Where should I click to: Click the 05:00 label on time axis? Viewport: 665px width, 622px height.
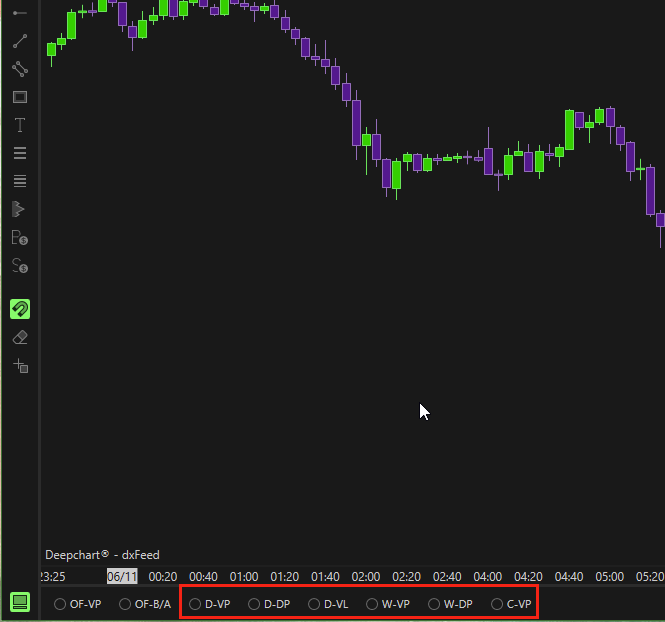609,577
